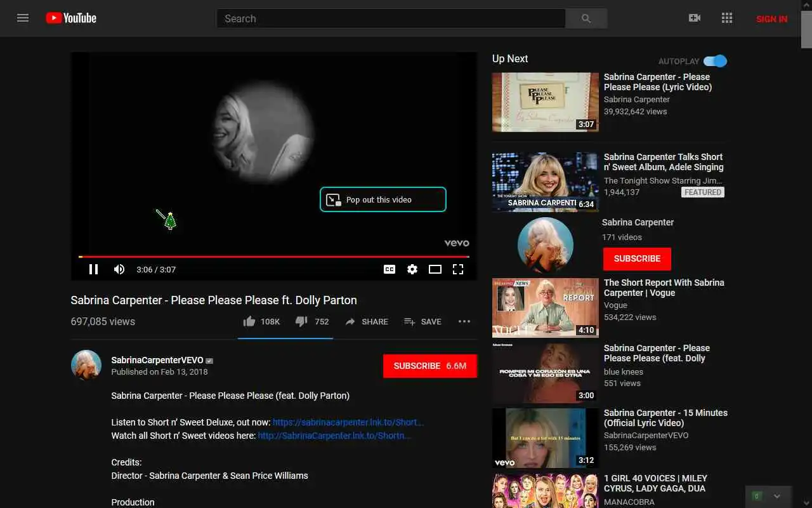Open SabrinaCarpenterVEVO channel name link
Viewport: 812px width, 508px height.
[157, 360]
